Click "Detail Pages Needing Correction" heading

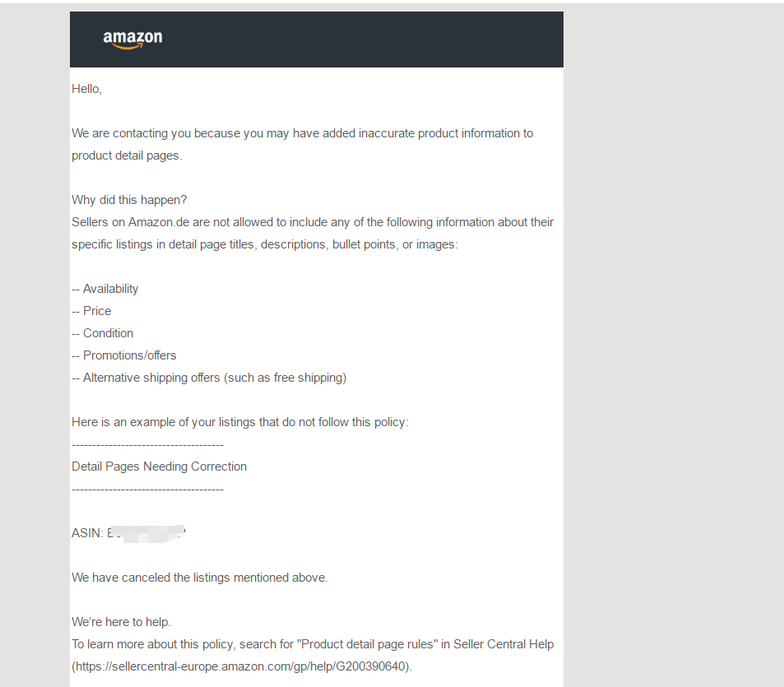159,467
